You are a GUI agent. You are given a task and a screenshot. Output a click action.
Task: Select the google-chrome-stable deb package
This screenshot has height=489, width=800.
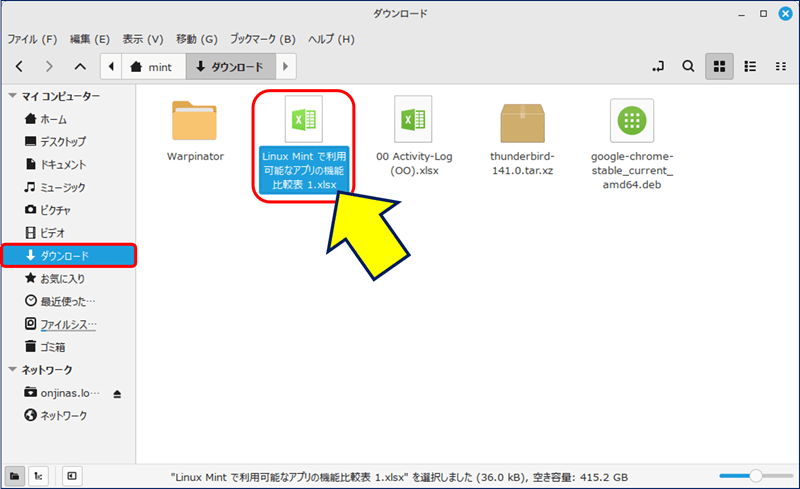coord(632,122)
